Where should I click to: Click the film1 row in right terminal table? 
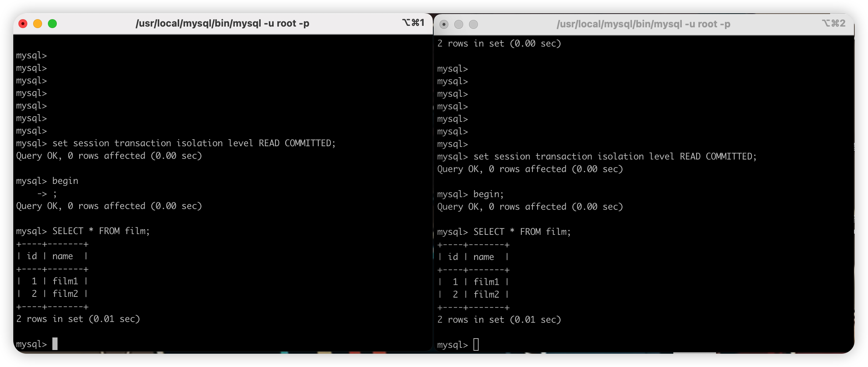(x=473, y=282)
